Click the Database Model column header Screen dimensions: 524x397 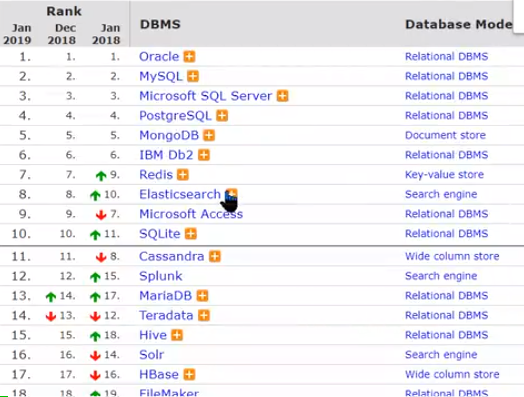click(458, 24)
